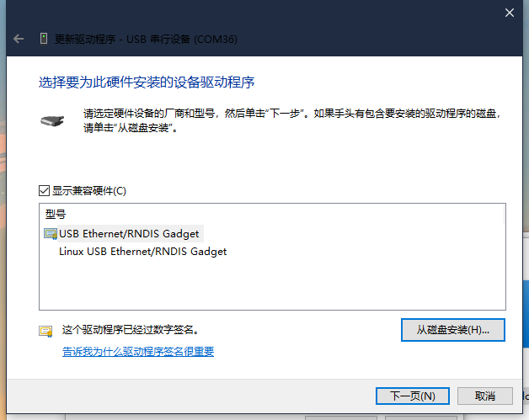Select Linux USB Ethernet/RNDIS Gadget in list
The width and height of the screenshot is (529, 420).
pyautogui.click(x=142, y=251)
